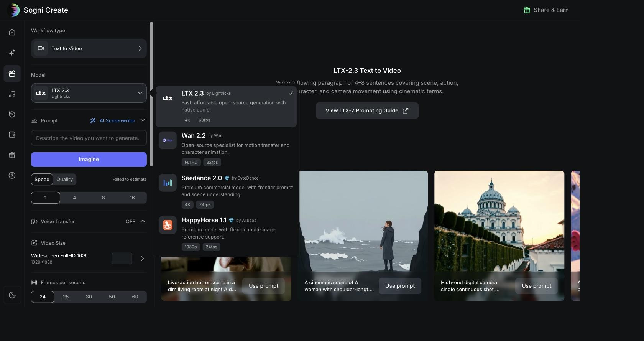Click the external link icon on Prompting Guide
This screenshot has width=644, height=341.
click(406, 110)
